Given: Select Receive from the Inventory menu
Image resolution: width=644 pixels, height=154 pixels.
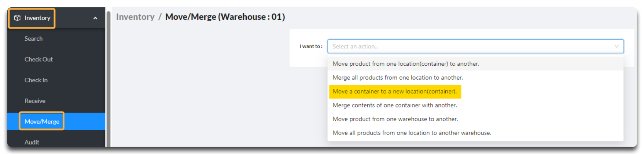Looking at the screenshot, I should tap(35, 101).
